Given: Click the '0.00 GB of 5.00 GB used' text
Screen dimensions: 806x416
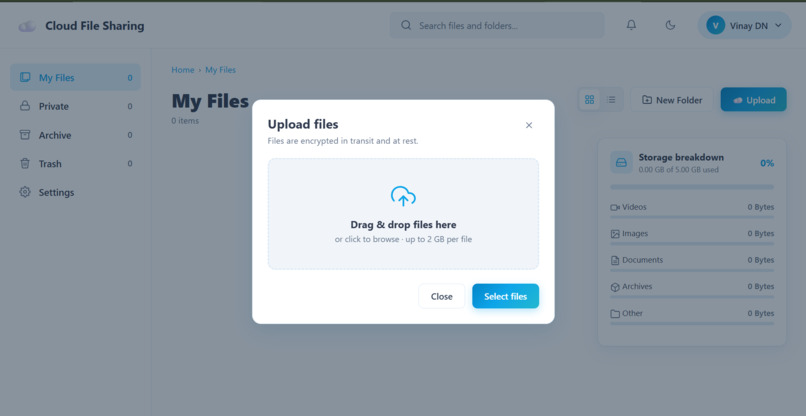Looking at the screenshot, I should tap(679, 170).
